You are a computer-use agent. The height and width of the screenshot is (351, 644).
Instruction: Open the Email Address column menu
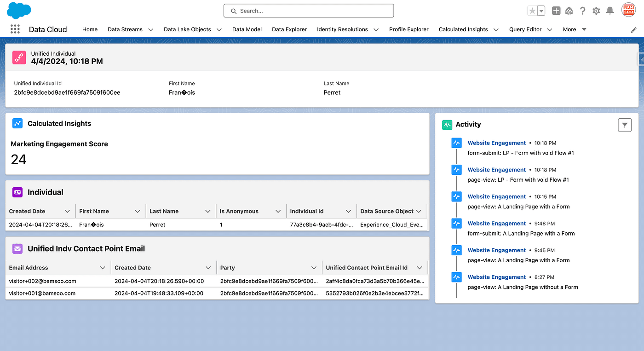[103, 268]
